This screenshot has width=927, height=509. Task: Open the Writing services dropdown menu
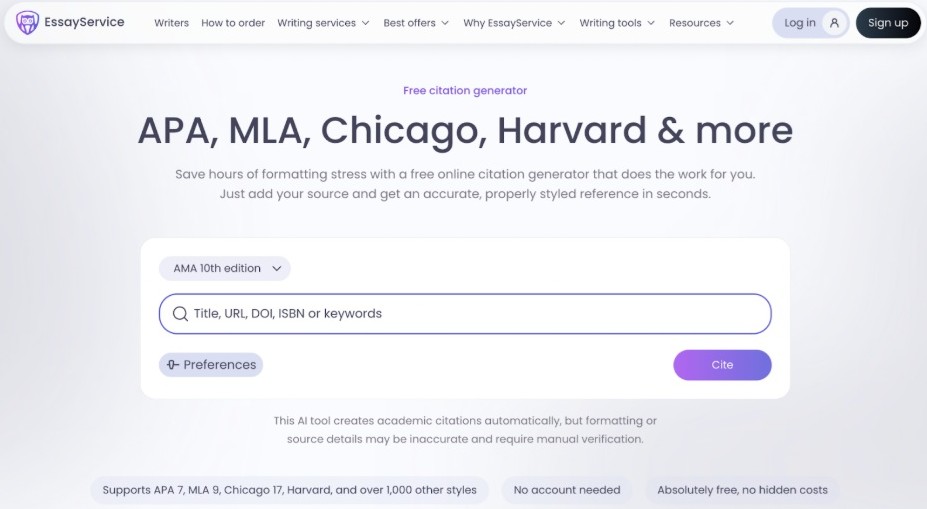click(323, 23)
